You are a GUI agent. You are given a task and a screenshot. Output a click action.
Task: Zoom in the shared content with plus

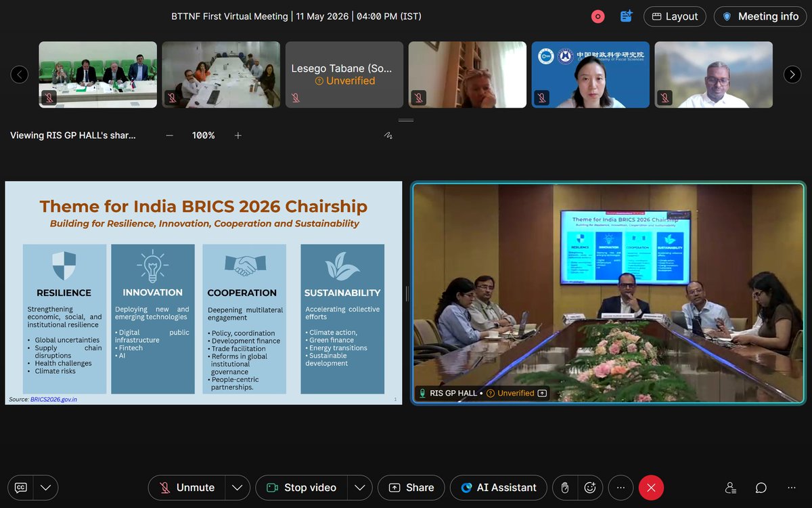(x=238, y=135)
